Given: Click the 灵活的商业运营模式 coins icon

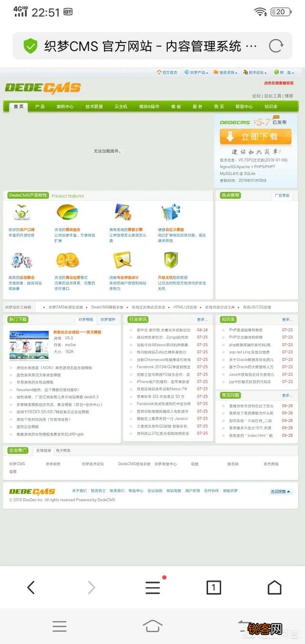Looking at the screenshot, I should tap(68, 260).
